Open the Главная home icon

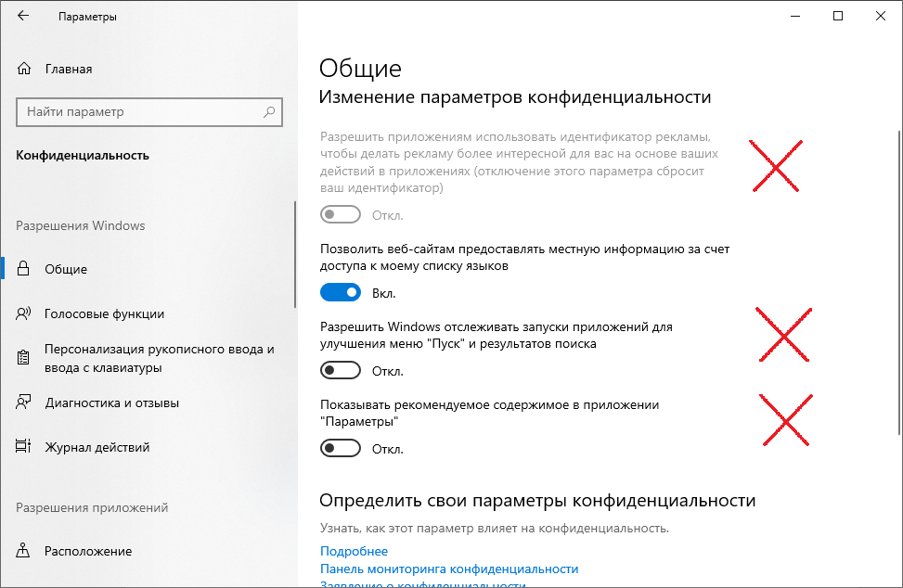pyautogui.click(x=24, y=69)
